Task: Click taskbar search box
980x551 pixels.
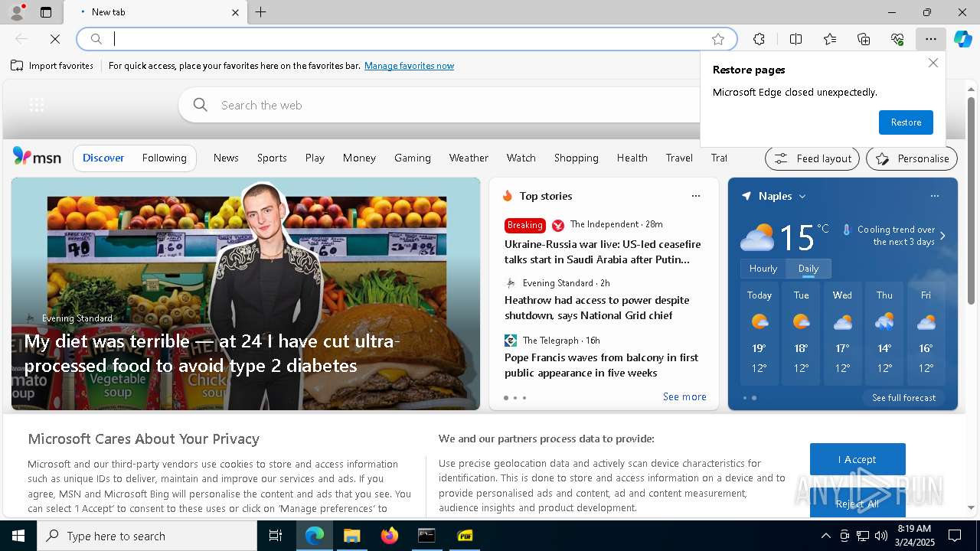Action: [147, 536]
